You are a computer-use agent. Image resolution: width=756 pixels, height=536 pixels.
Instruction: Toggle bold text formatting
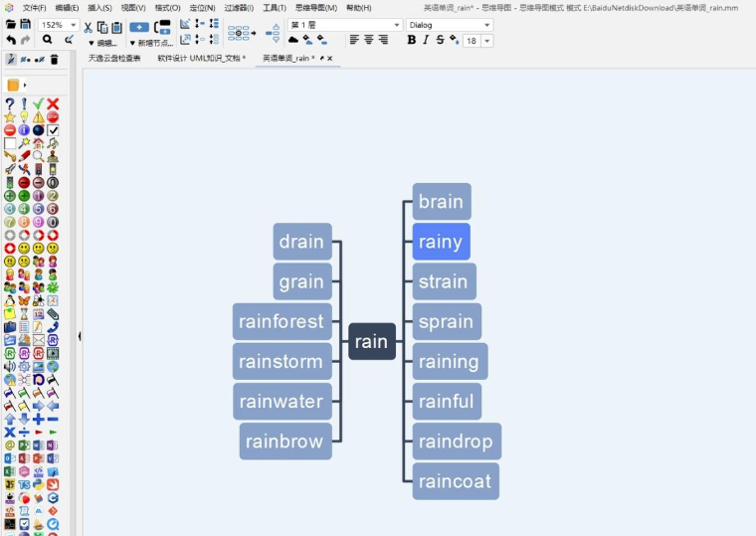click(x=412, y=41)
